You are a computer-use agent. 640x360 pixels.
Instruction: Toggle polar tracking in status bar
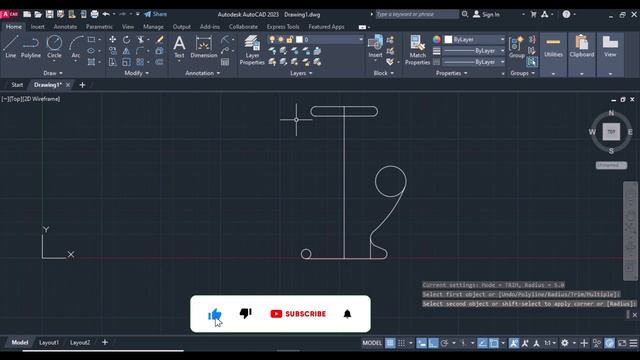(x=444, y=343)
